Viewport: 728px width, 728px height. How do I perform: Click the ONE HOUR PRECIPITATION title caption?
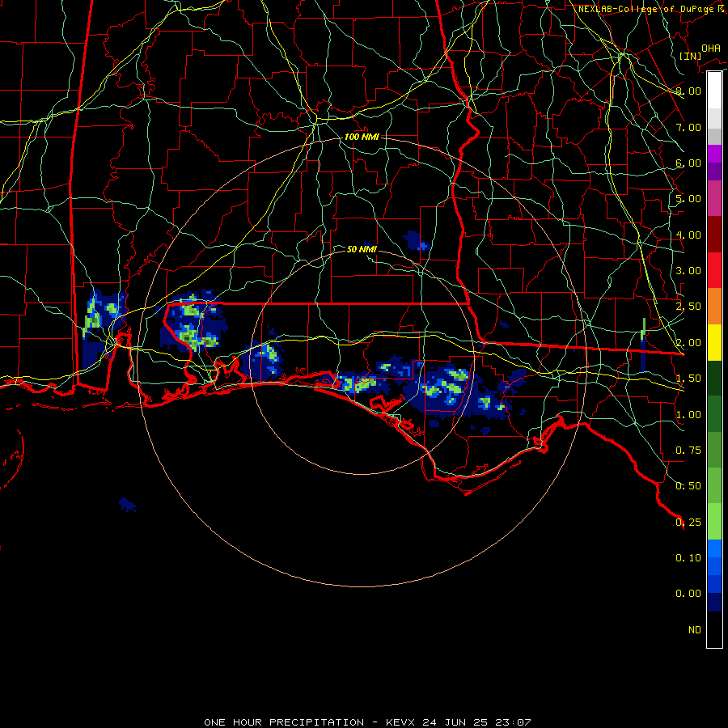[367, 722]
